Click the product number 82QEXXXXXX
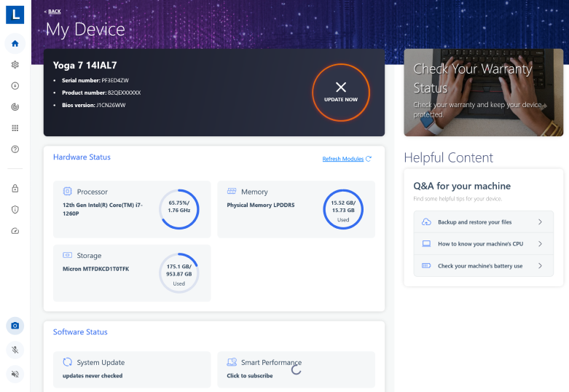 pyautogui.click(x=124, y=93)
